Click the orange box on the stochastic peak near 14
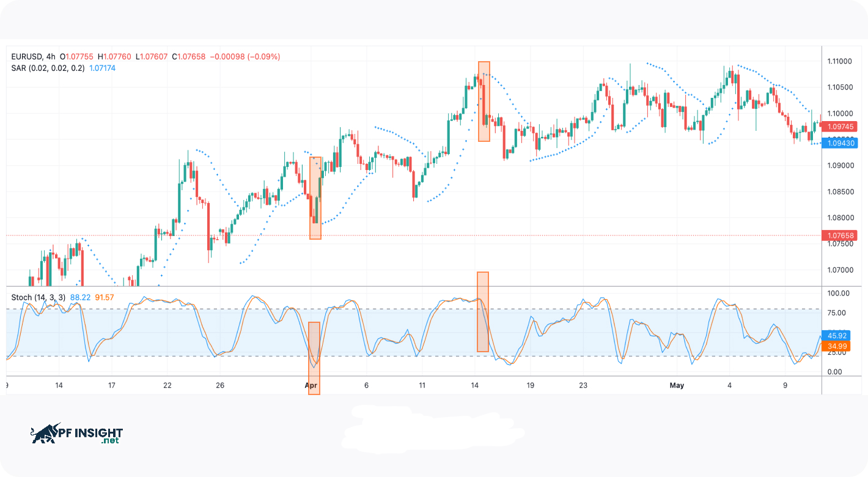The height and width of the screenshot is (477, 868). click(x=483, y=312)
